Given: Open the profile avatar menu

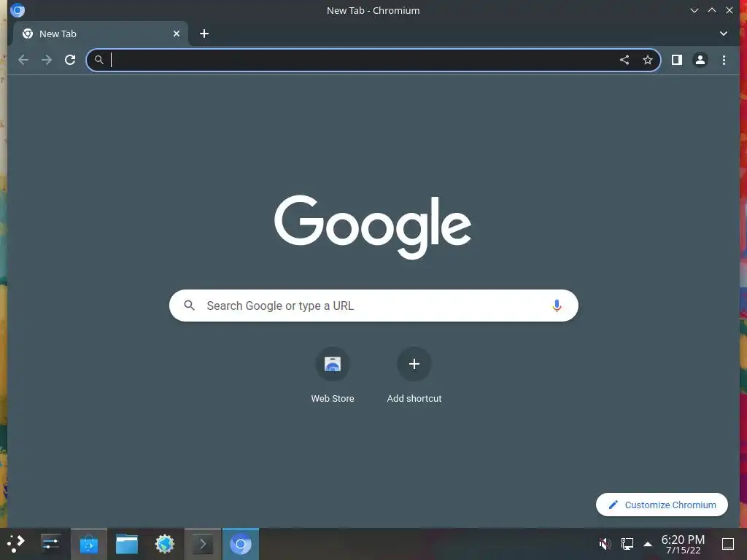Looking at the screenshot, I should (700, 60).
